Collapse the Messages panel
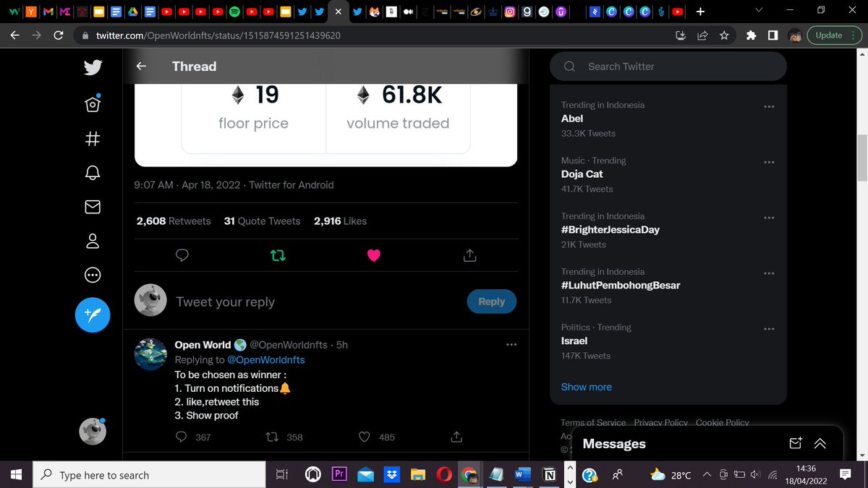Viewport: 868px width, 488px height. pyautogui.click(x=820, y=443)
